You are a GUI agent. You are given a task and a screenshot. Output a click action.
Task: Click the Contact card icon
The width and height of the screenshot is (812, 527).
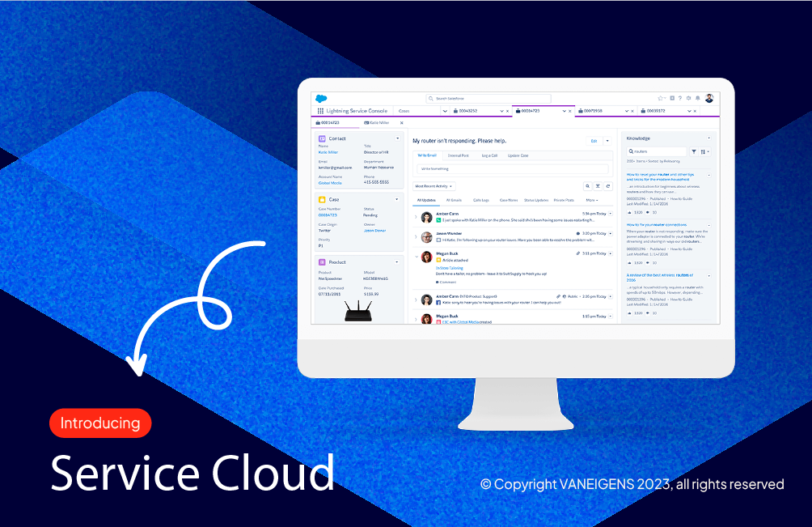[x=322, y=139]
